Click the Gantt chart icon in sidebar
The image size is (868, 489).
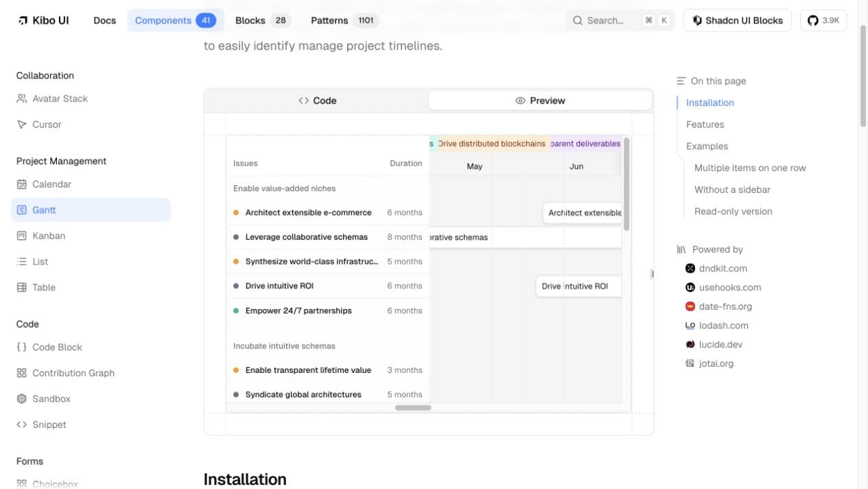[x=21, y=210]
